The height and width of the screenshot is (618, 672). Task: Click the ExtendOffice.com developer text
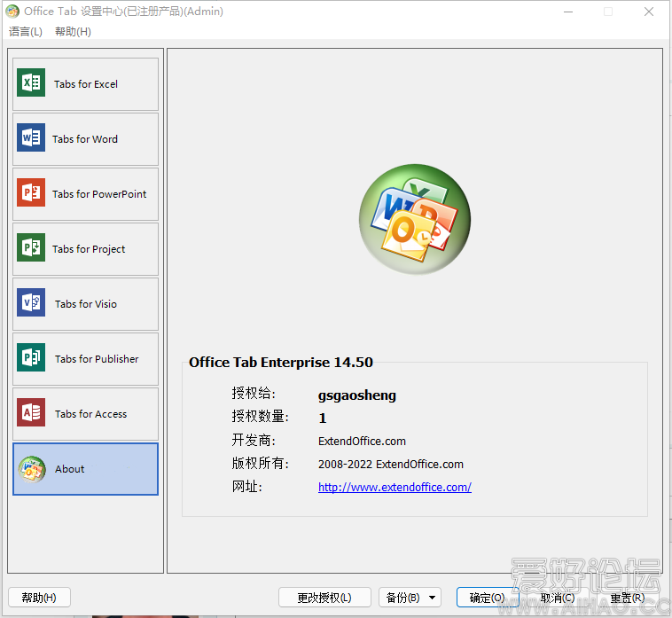point(362,441)
